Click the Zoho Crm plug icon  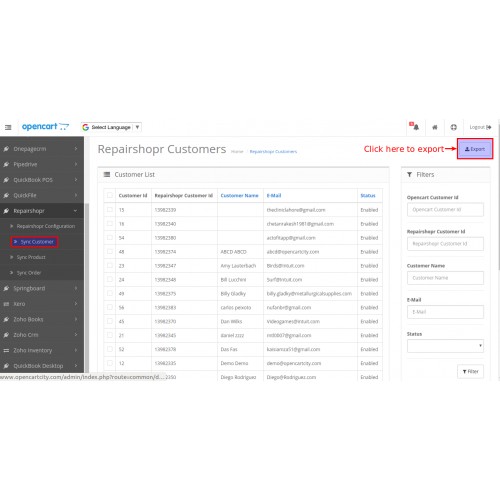tap(6, 335)
